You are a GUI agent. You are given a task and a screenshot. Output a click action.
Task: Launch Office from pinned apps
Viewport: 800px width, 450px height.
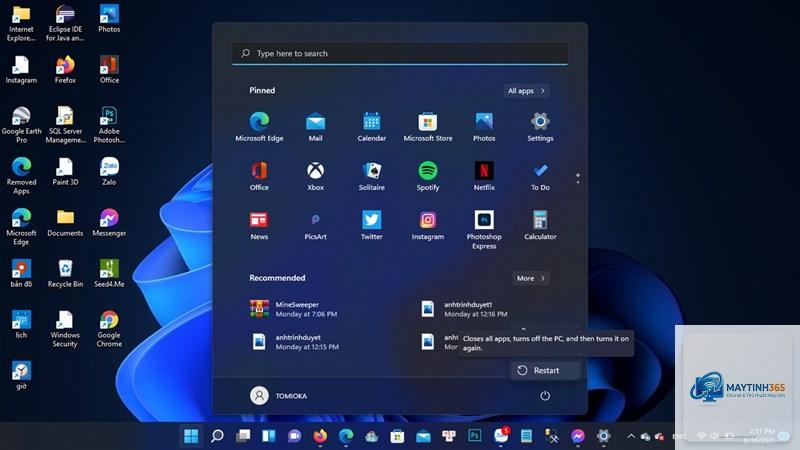(259, 176)
